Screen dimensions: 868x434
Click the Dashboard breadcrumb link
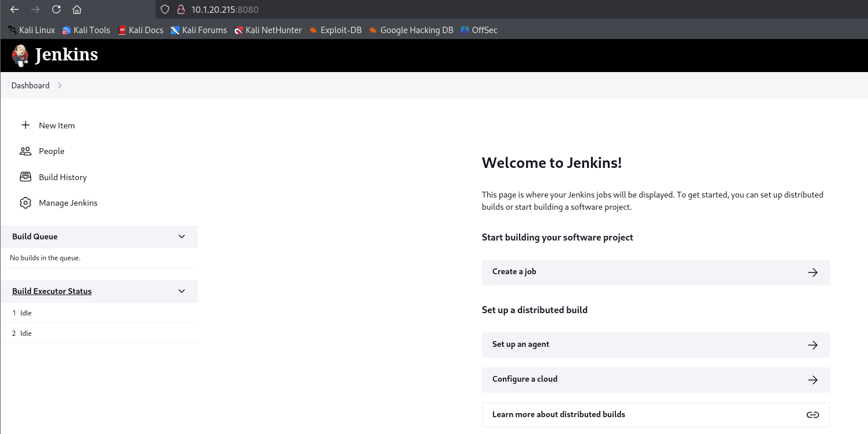30,85
